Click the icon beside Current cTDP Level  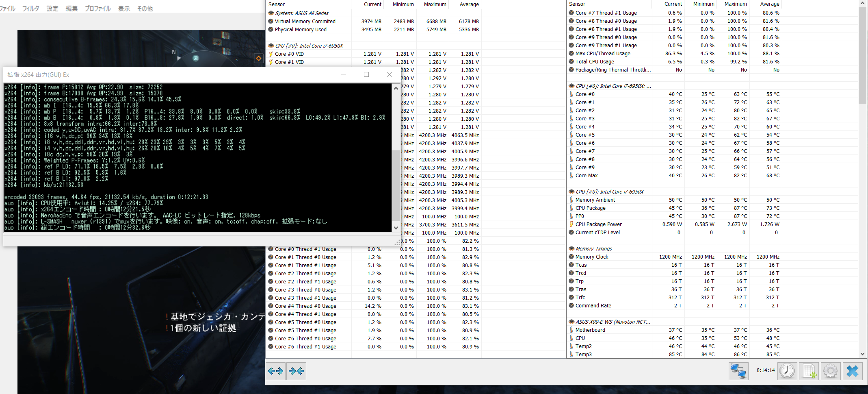click(571, 232)
